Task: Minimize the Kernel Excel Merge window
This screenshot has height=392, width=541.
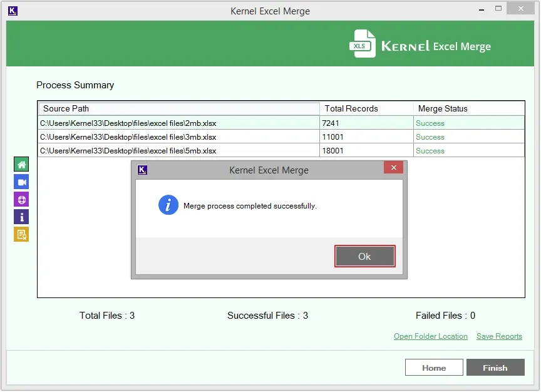Action: click(x=481, y=10)
